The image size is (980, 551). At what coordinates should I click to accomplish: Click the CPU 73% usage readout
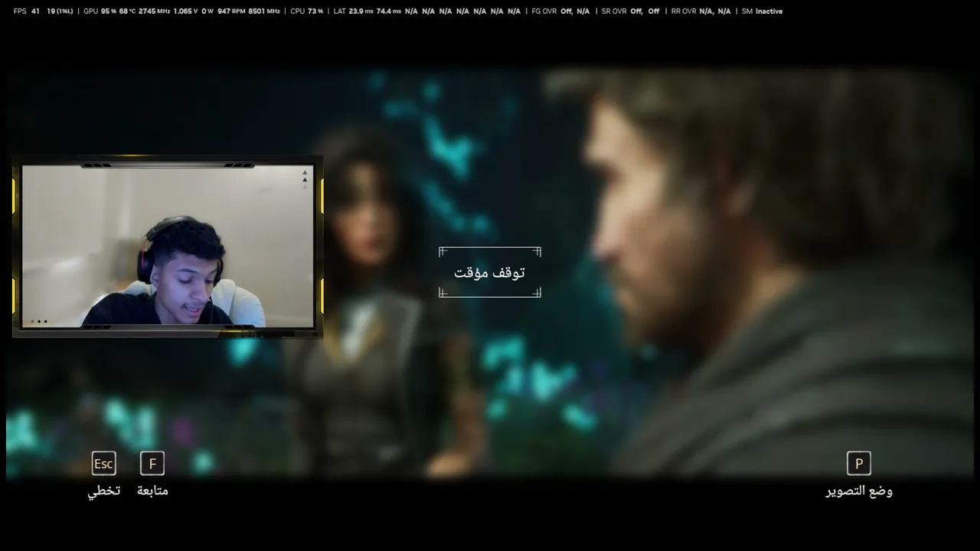click(307, 11)
